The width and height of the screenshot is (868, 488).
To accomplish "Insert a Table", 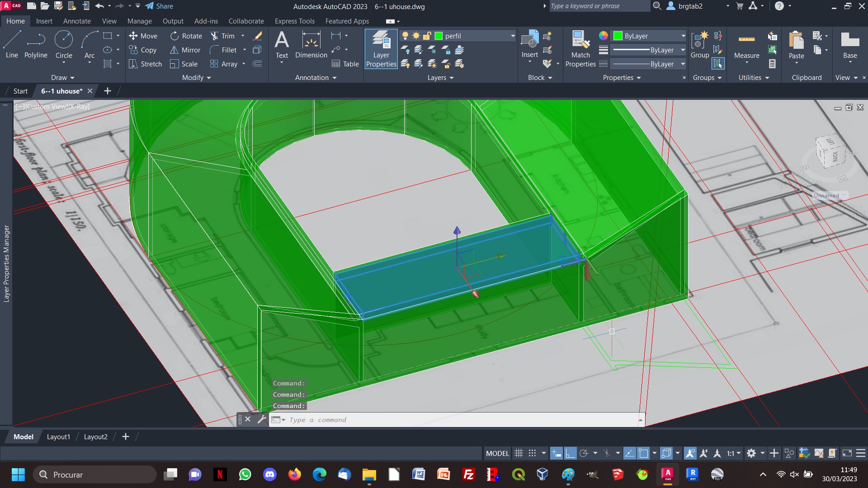I will [x=345, y=64].
